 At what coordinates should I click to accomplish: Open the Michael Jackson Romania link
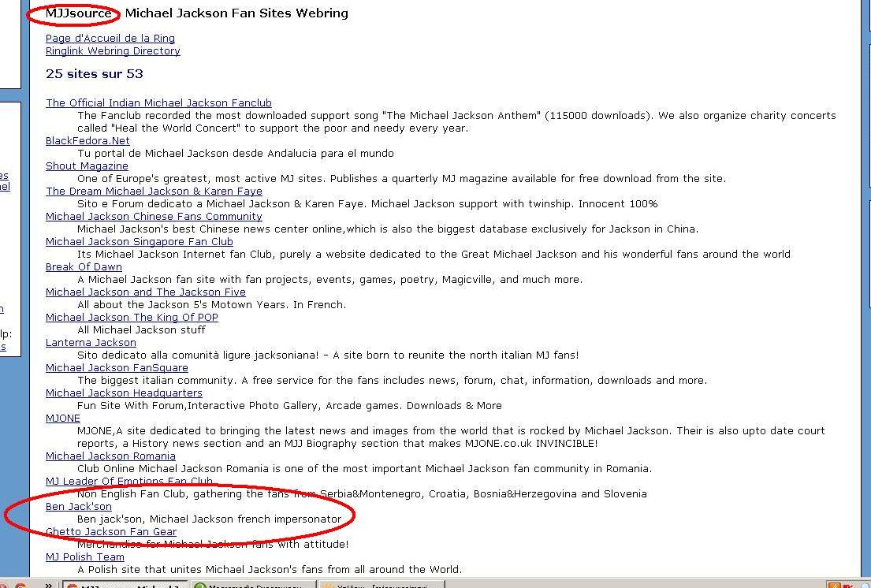[110, 456]
